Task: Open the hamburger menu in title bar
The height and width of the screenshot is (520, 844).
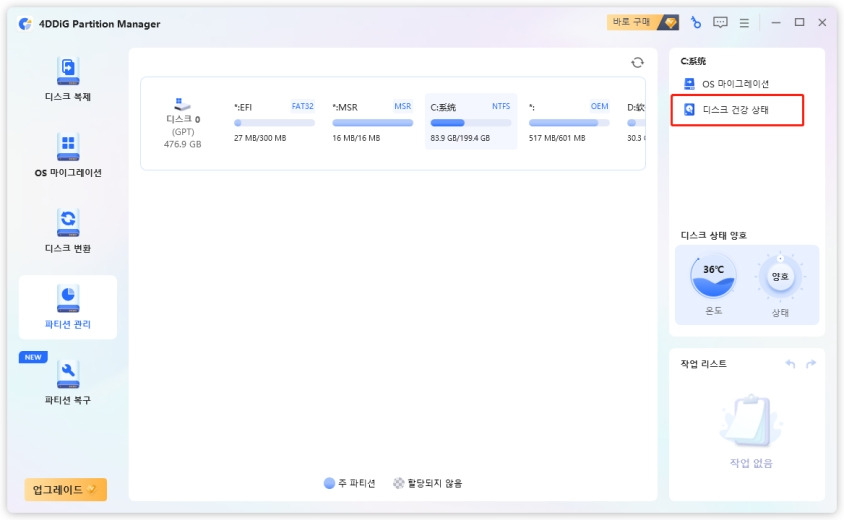Action: [744, 23]
